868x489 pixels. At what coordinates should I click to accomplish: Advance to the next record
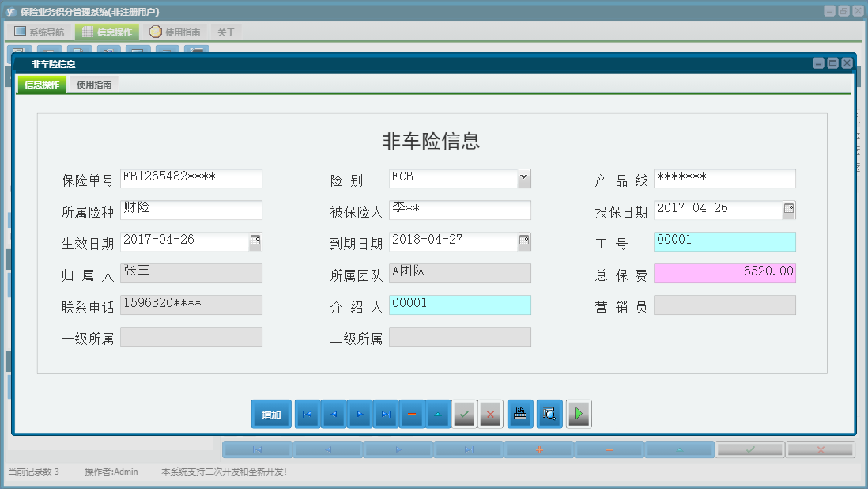point(360,413)
